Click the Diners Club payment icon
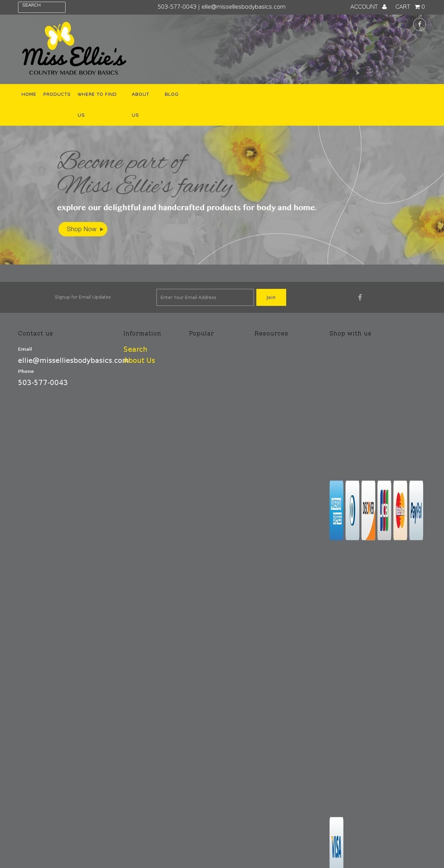444x868 pixels. (x=352, y=510)
